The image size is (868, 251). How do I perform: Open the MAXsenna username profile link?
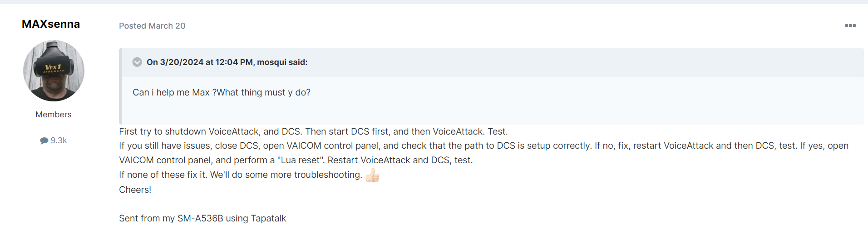[51, 24]
